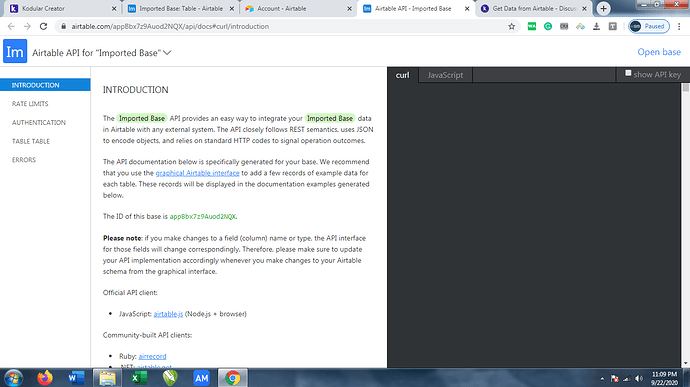Open the Grammarly extension icon

click(548, 26)
